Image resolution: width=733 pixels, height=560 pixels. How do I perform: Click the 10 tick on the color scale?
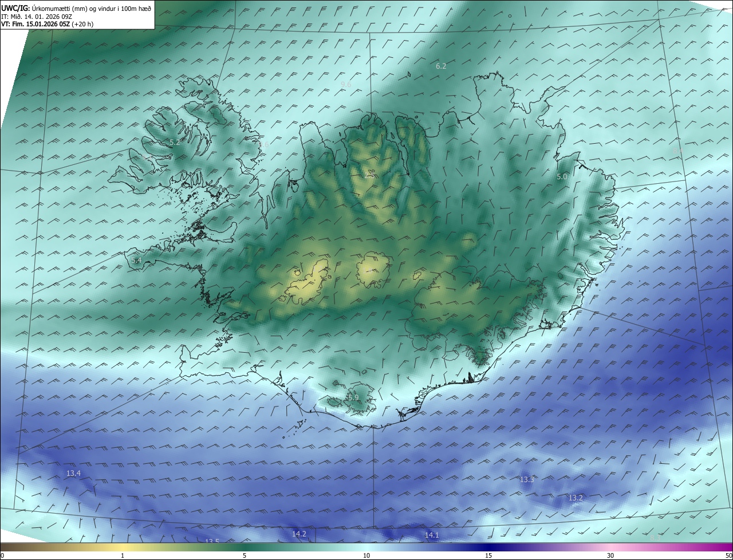point(366,555)
